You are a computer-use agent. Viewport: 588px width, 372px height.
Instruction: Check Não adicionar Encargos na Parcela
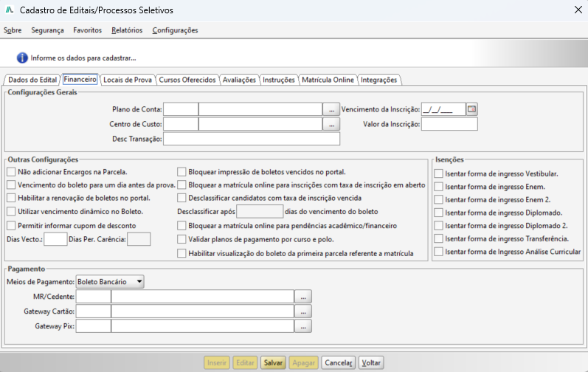pyautogui.click(x=11, y=172)
